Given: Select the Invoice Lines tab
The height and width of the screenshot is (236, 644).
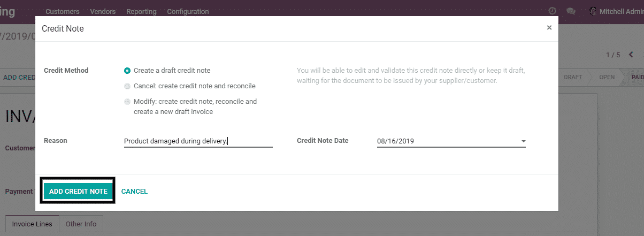Looking at the screenshot, I should pos(32,224).
